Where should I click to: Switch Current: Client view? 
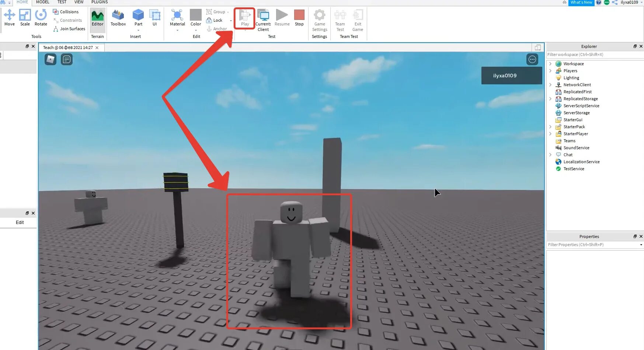point(263,20)
